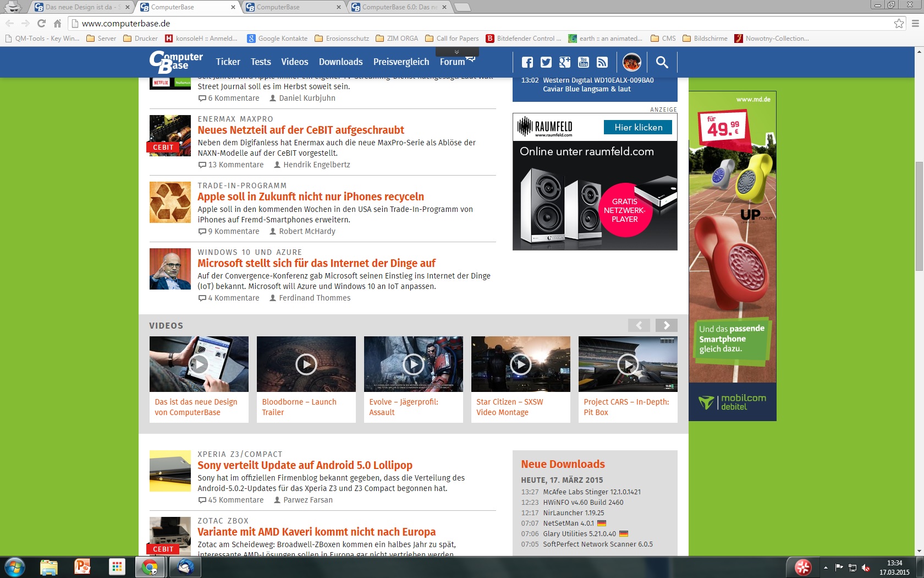Go back with the browser back arrow
924x578 pixels.
[x=9, y=23]
